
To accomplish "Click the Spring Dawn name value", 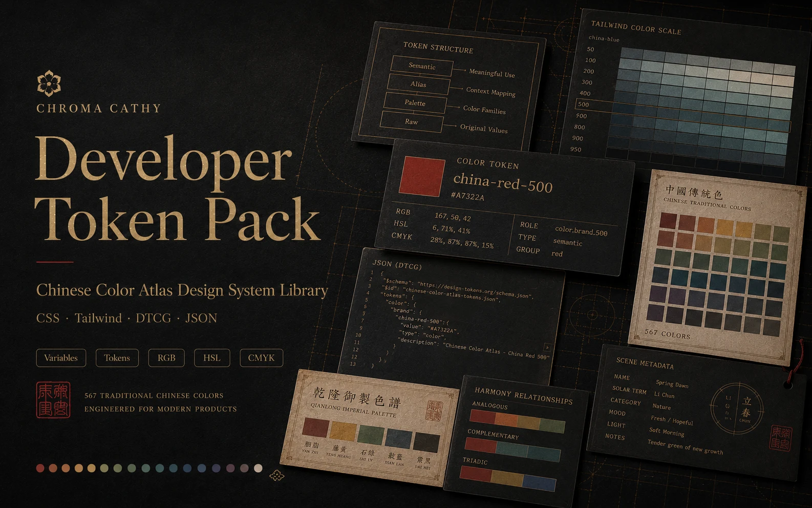I will click(672, 384).
